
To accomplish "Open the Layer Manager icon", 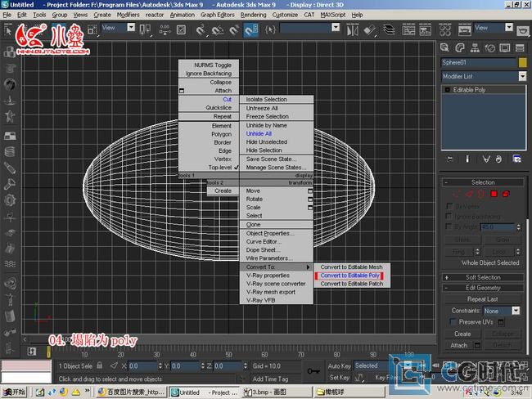I will pos(389,30).
